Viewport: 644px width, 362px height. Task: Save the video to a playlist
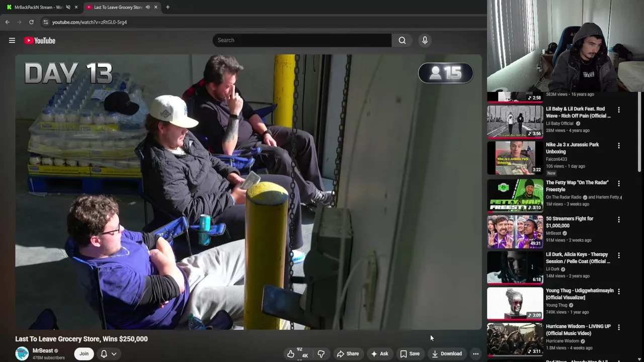[410, 354]
